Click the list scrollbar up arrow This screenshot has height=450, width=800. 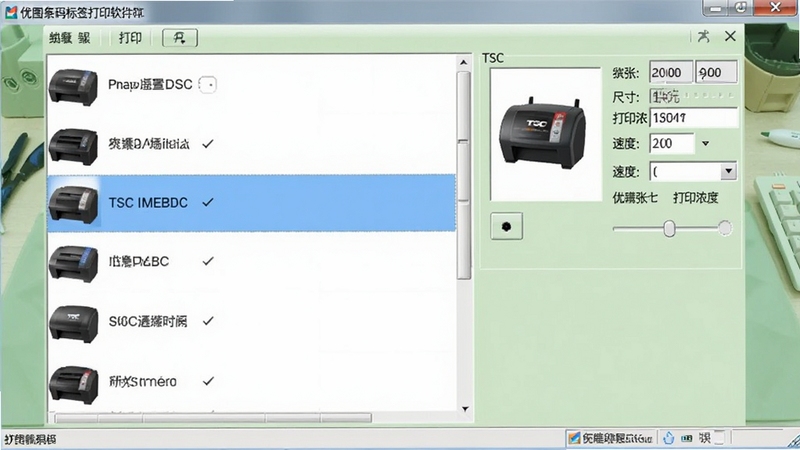point(463,62)
